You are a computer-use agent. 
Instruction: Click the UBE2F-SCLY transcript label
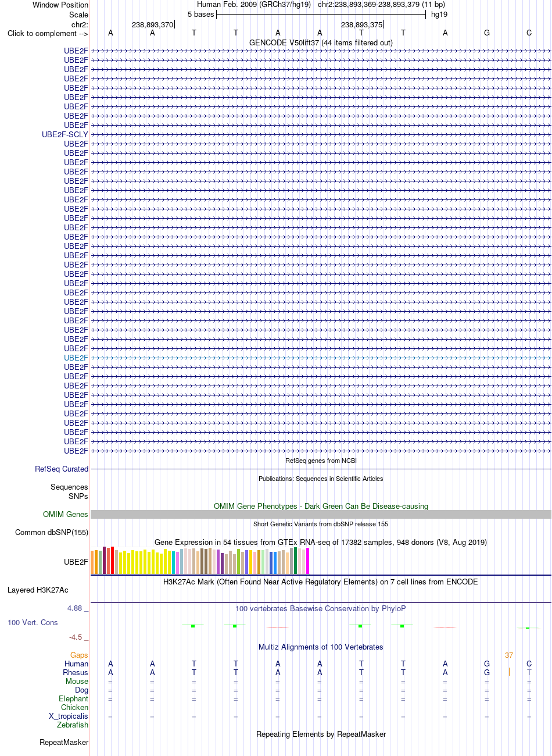pyautogui.click(x=65, y=134)
